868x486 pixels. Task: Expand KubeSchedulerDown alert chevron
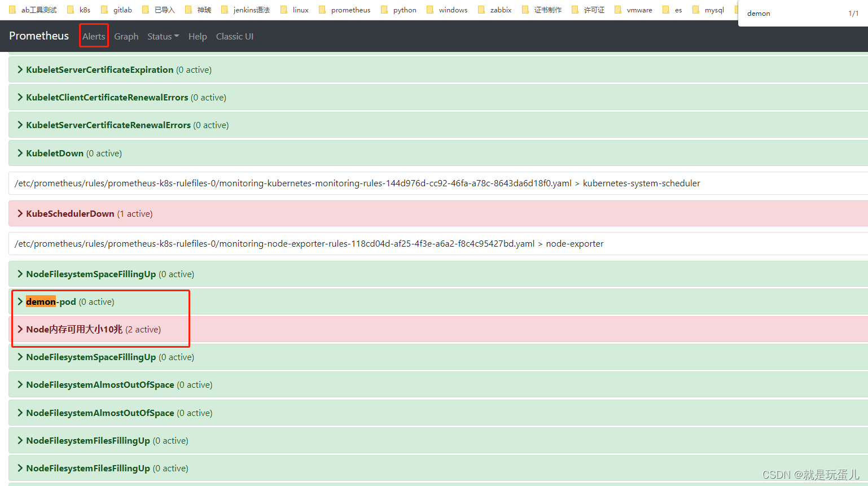tap(20, 213)
